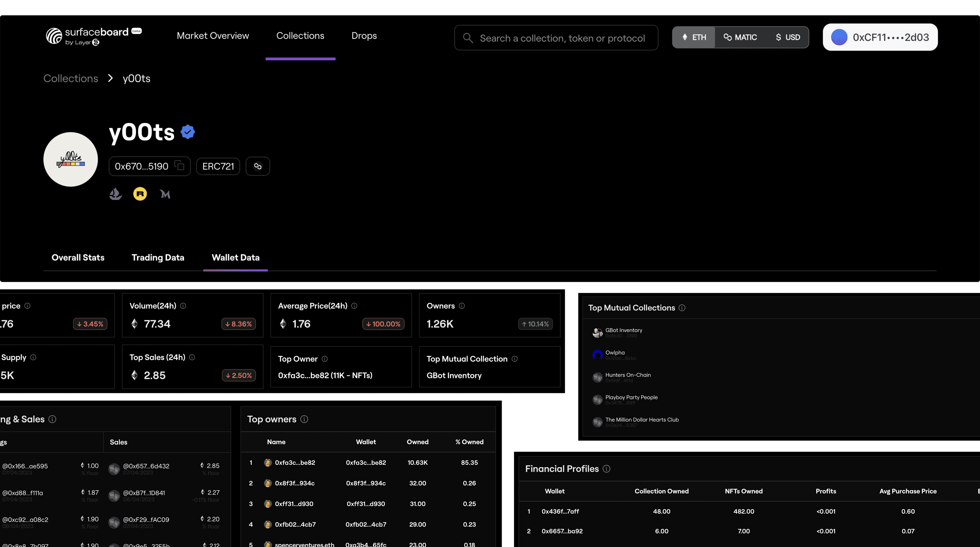Open info icon next to Top owners
The image size is (980, 547).
[x=304, y=419]
